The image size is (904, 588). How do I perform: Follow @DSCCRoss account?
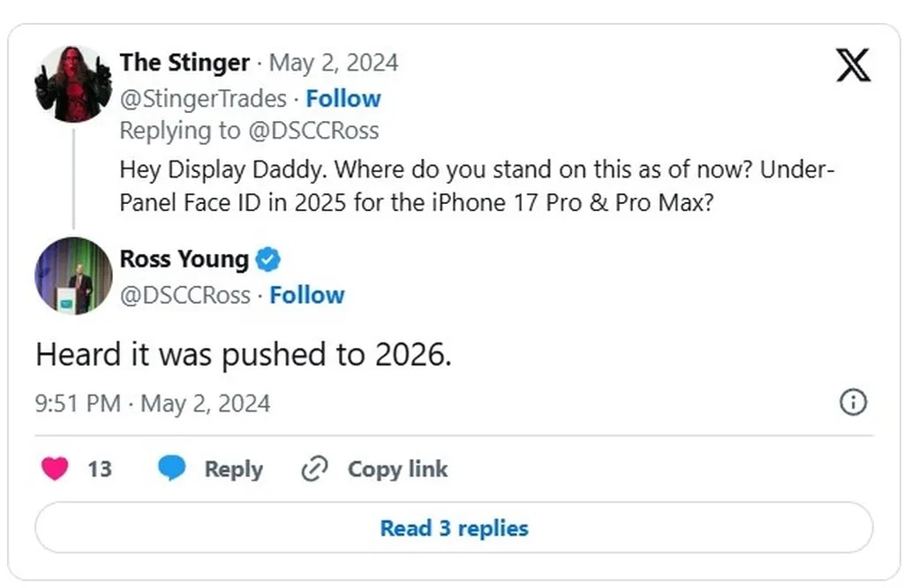click(x=307, y=295)
